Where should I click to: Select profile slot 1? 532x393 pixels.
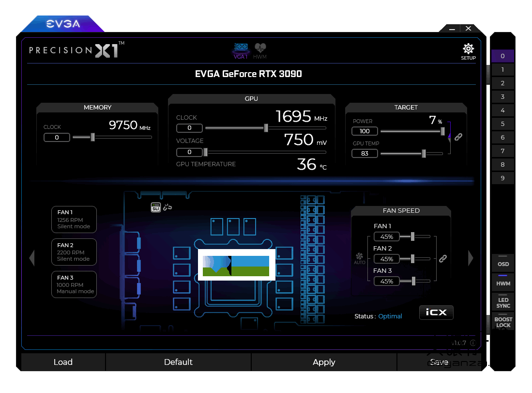tap(502, 70)
